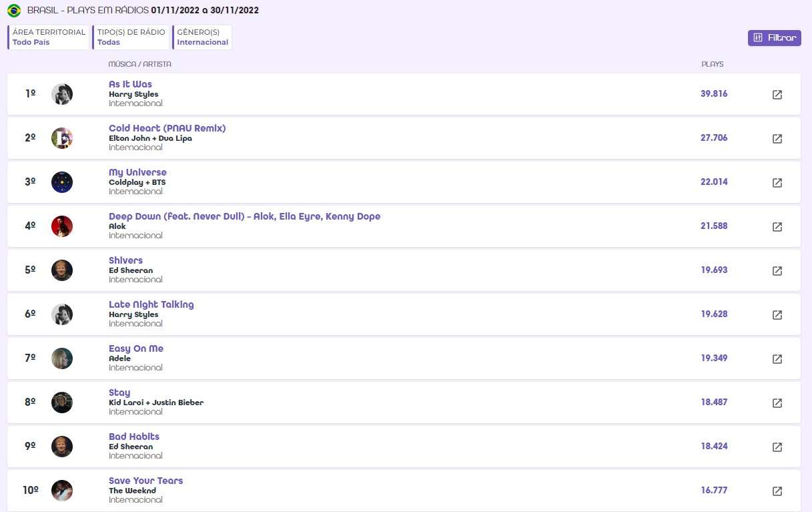
Task: Open the Área Territorial filter
Action: pos(48,37)
